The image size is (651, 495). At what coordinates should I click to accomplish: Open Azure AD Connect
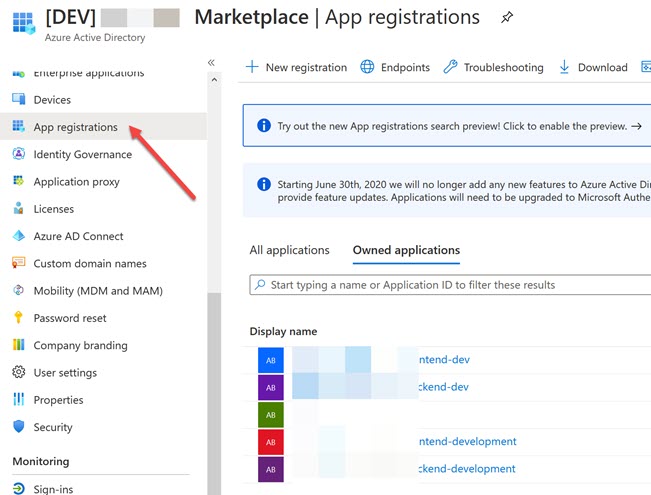[x=78, y=236]
